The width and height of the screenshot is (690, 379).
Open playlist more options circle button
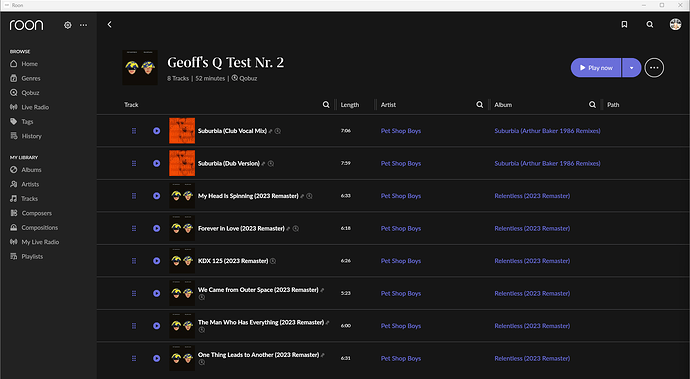click(654, 68)
